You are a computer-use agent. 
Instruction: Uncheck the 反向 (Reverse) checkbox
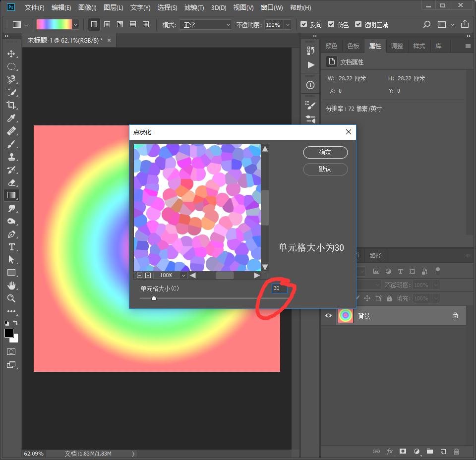tap(304, 24)
